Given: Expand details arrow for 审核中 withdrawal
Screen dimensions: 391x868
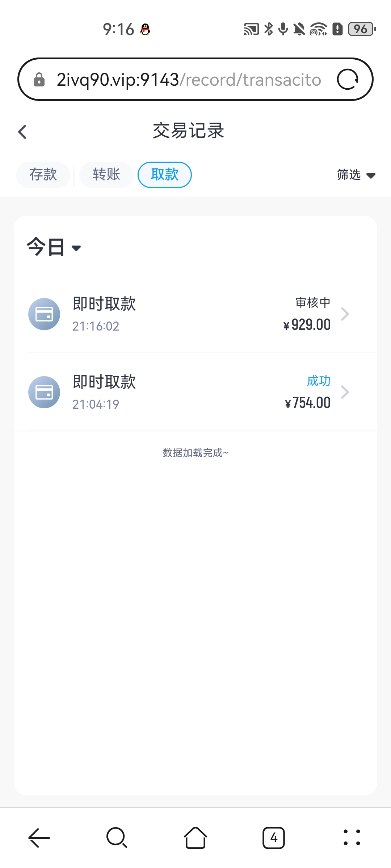Looking at the screenshot, I should (x=345, y=314).
